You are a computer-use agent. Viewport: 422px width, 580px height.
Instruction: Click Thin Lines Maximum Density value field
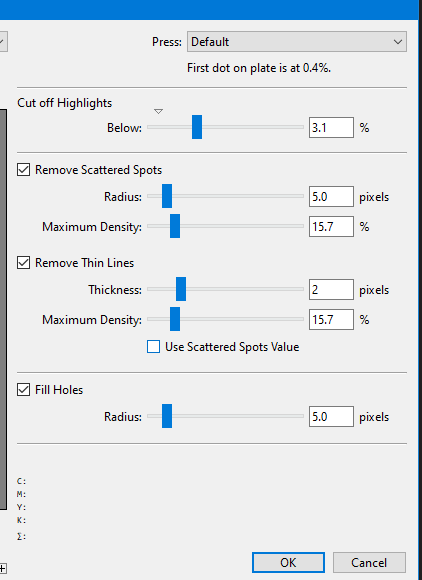click(331, 320)
